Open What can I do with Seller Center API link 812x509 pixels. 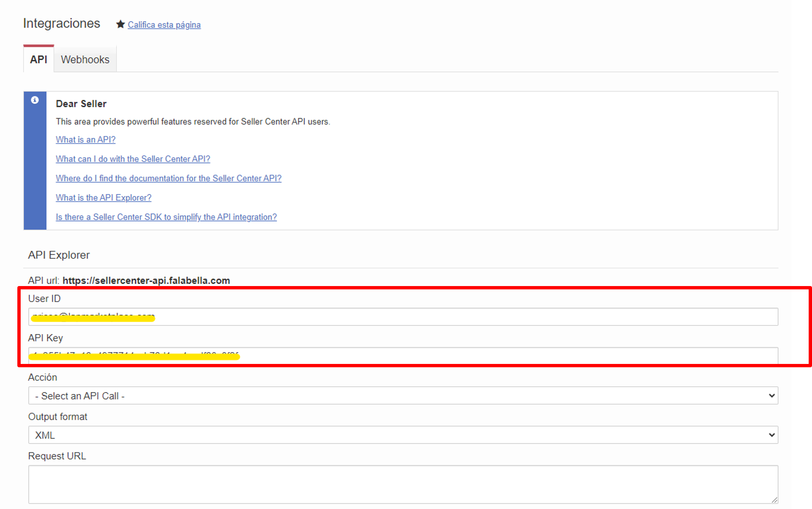point(133,159)
